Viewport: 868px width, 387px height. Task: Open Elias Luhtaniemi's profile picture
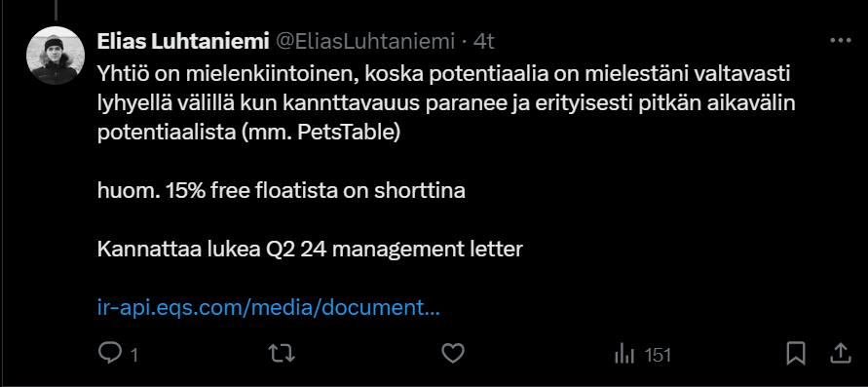coord(56,56)
